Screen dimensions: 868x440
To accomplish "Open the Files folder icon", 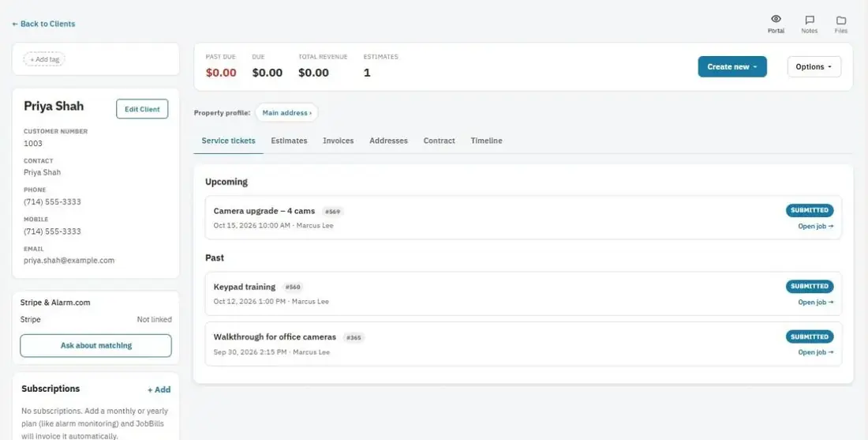I will 841,20.
